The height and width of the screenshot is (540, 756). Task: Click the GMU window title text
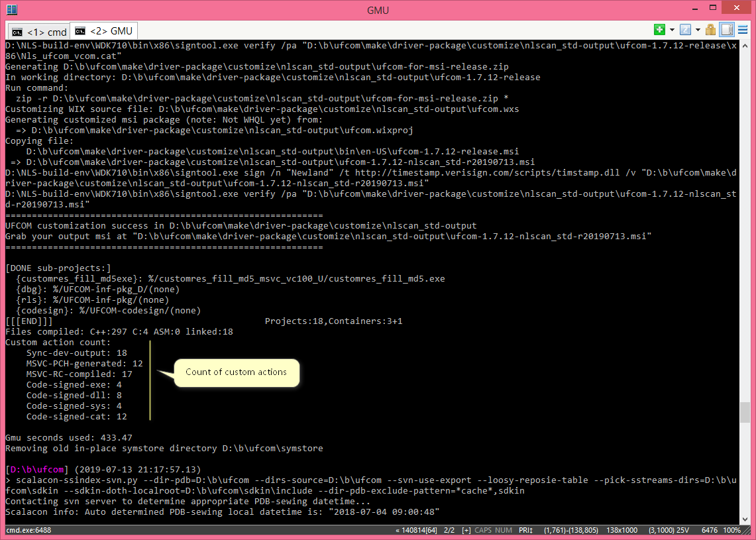click(378, 10)
